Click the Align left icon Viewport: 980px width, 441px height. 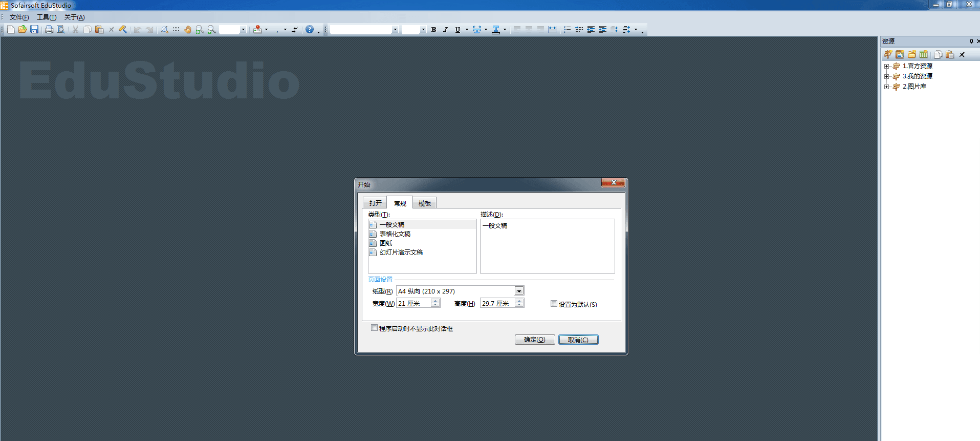[517, 30]
